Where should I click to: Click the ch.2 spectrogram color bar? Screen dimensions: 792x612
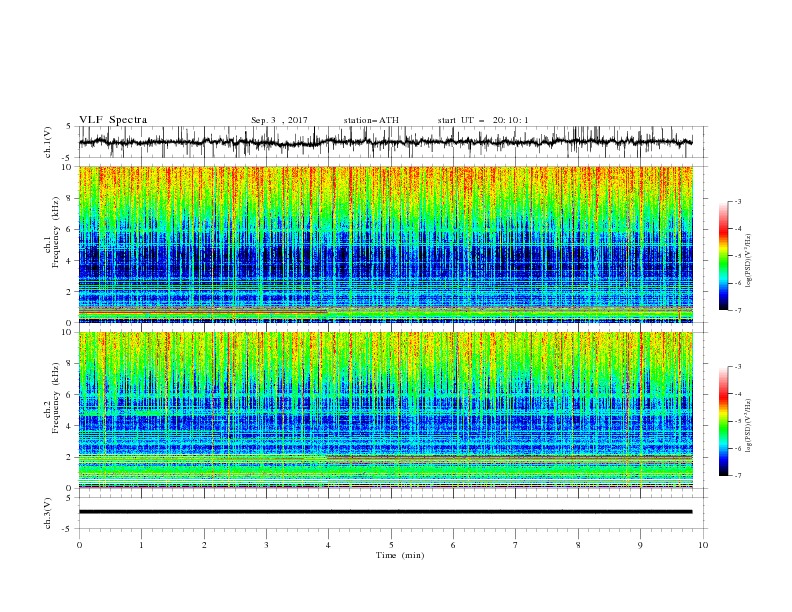723,421
